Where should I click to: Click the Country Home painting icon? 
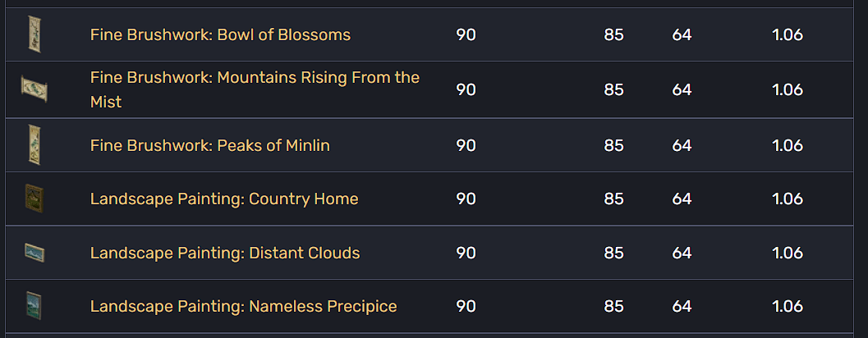pyautogui.click(x=34, y=199)
